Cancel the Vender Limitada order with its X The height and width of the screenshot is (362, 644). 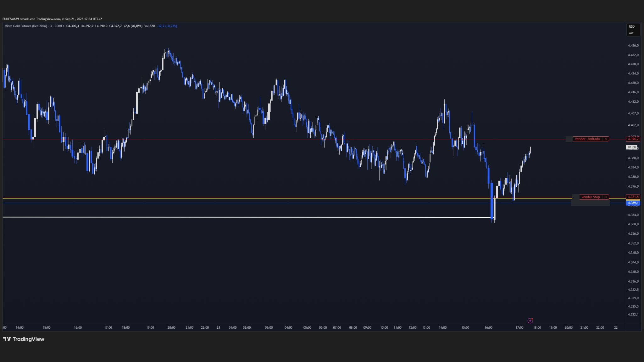click(x=606, y=139)
